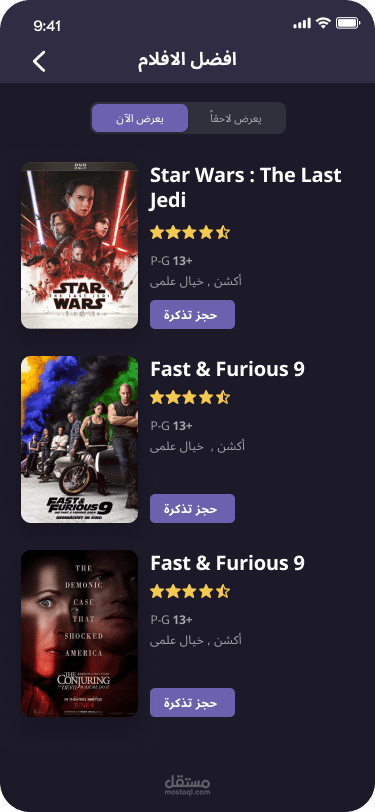Tap the second Fast & Furious 9 title
This screenshot has width=375, height=812.
[227, 563]
